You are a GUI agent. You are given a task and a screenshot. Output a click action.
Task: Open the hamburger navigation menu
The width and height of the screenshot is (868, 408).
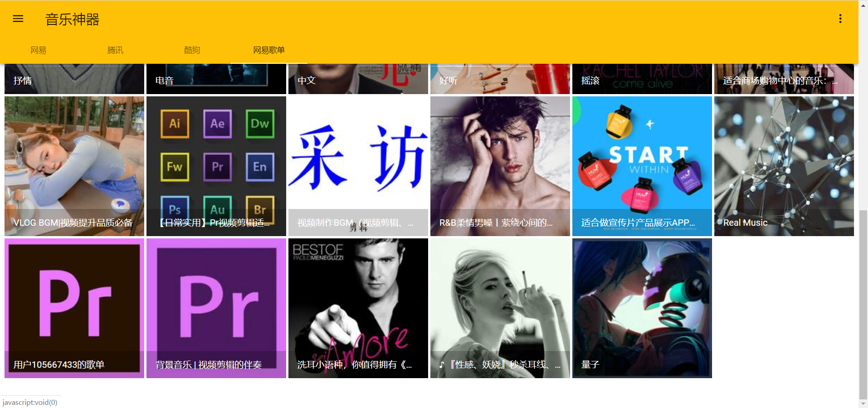pyautogui.click(x=18, y=19)
